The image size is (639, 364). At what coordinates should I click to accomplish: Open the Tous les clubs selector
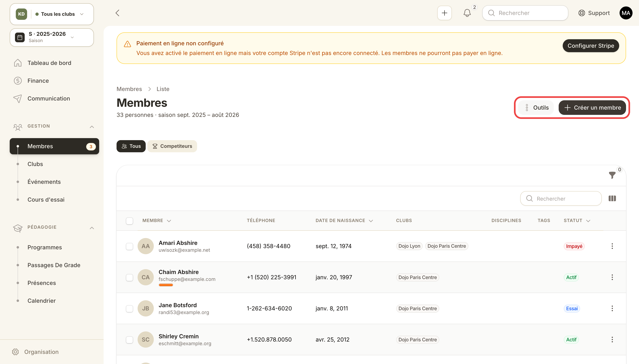point(52,14)
